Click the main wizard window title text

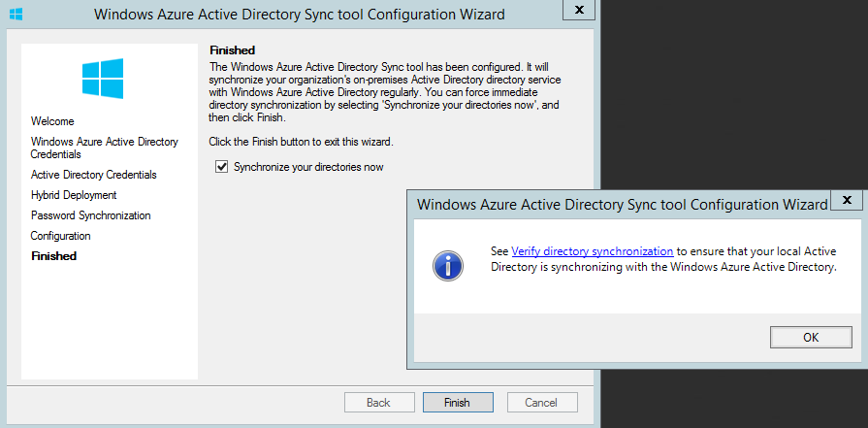coord(299,14)
